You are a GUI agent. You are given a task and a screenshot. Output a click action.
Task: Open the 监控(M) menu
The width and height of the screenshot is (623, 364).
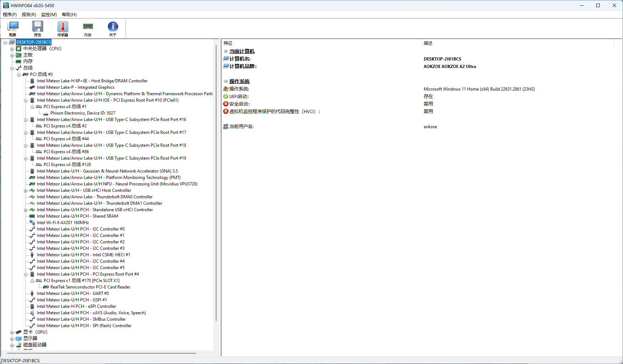tap(49, 15)
